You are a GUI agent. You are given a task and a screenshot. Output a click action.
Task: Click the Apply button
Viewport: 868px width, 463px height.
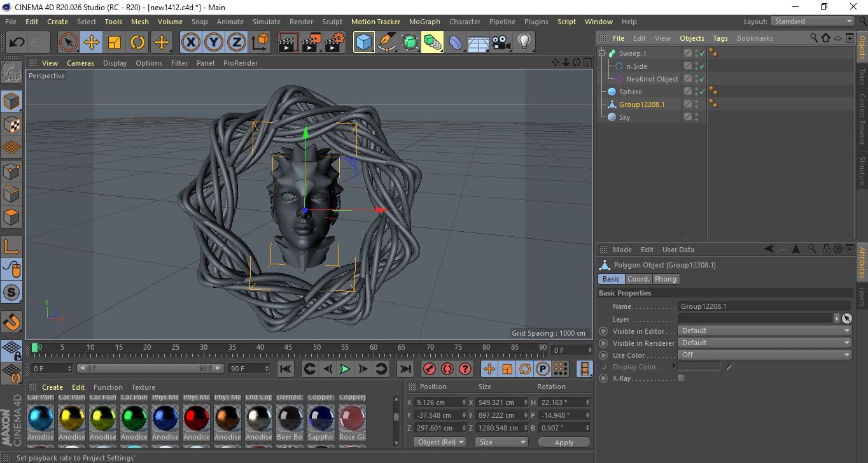tap(564, 442)
